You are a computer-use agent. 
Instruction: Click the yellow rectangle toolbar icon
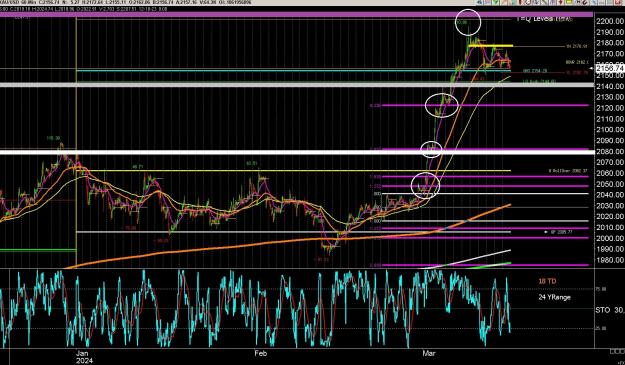point(569,2)
